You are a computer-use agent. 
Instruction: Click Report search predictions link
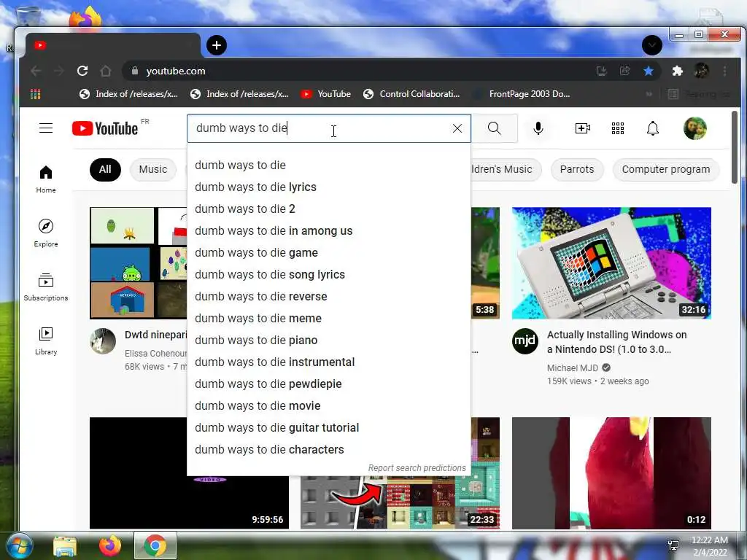coord(417,468)
